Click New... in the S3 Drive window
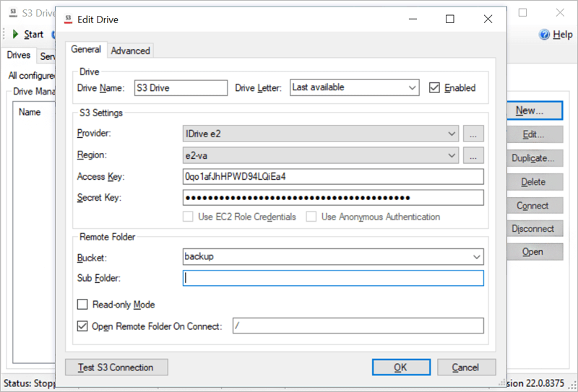Screen dimensions: 578x392 point(535,110)
